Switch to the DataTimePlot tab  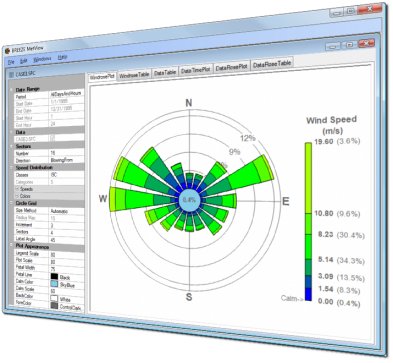[x=196, y=70]
